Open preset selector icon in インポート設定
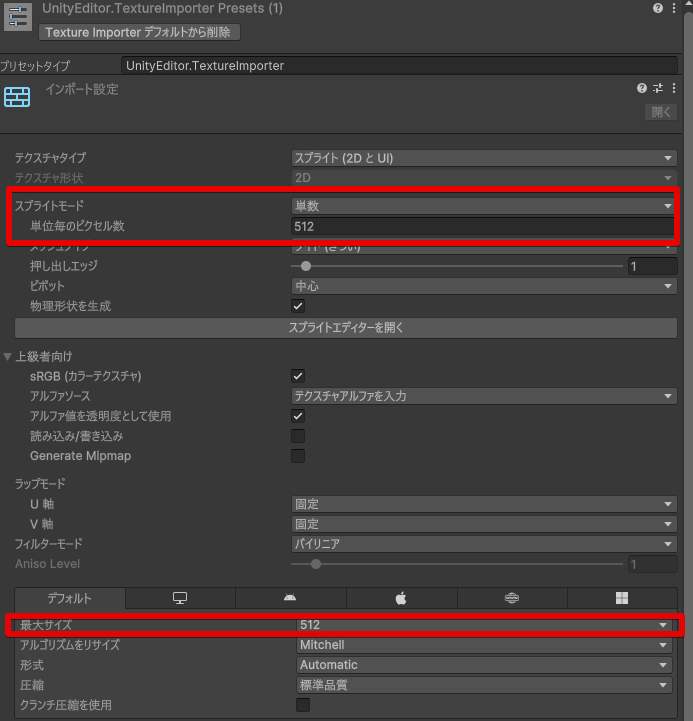 [658, 88]
